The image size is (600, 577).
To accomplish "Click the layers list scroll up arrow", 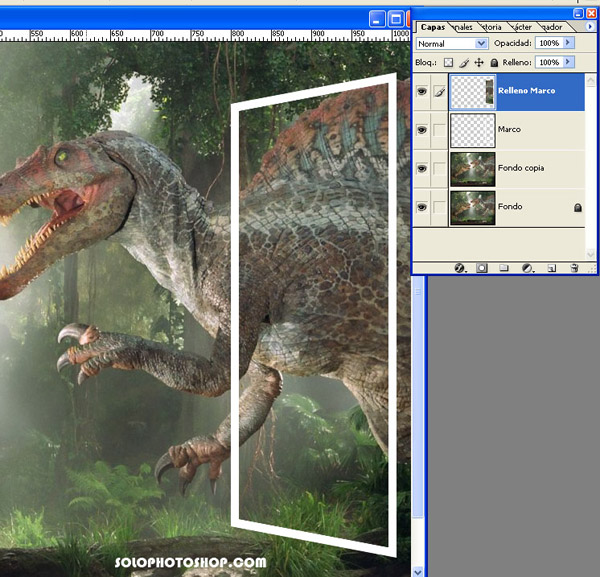I will (590, 80).
